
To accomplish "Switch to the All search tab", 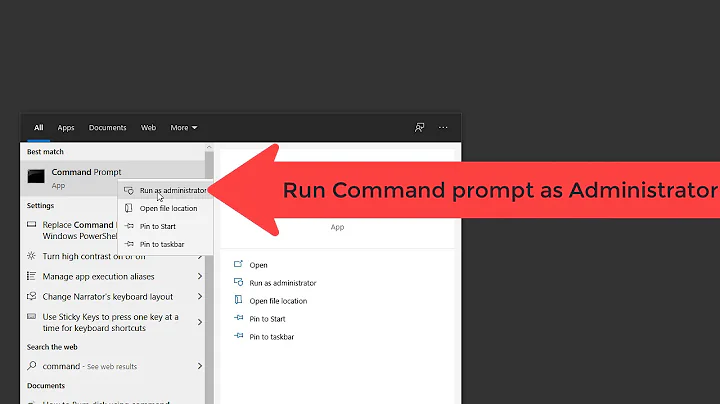I will (x=39, y=128).
